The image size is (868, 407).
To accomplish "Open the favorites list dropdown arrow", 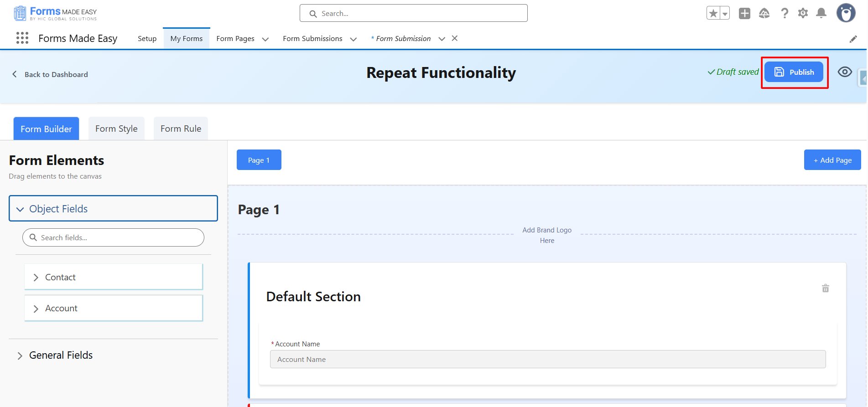I will (x=725, y=14).
